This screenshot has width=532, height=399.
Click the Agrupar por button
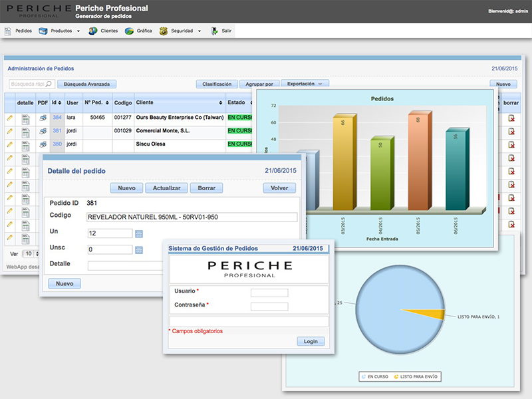pyautogui.click(x=259, y=84)
